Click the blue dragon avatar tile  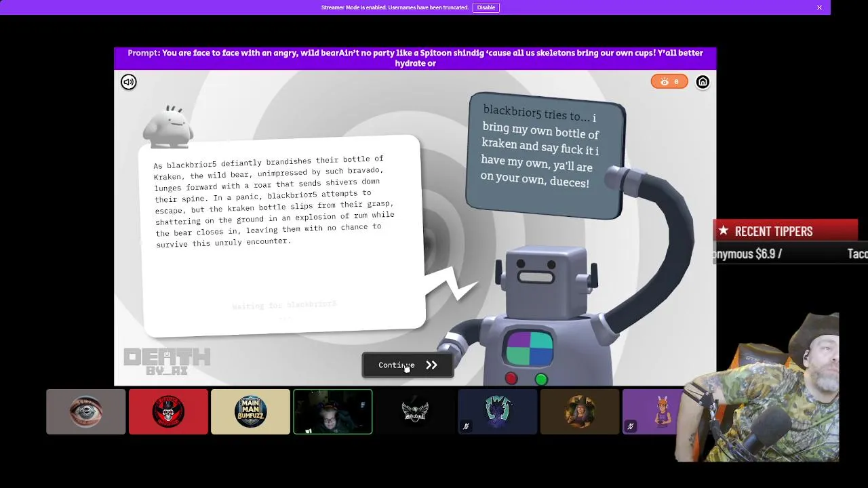pos(498,411)
